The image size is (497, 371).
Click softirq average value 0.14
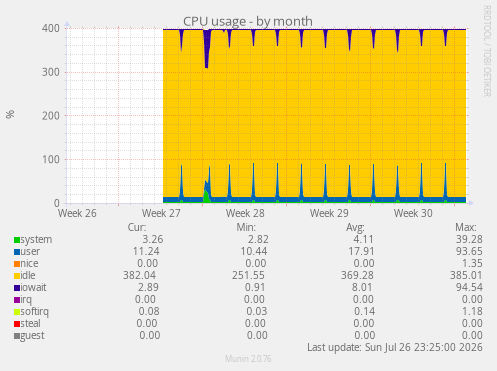point(365,312)
